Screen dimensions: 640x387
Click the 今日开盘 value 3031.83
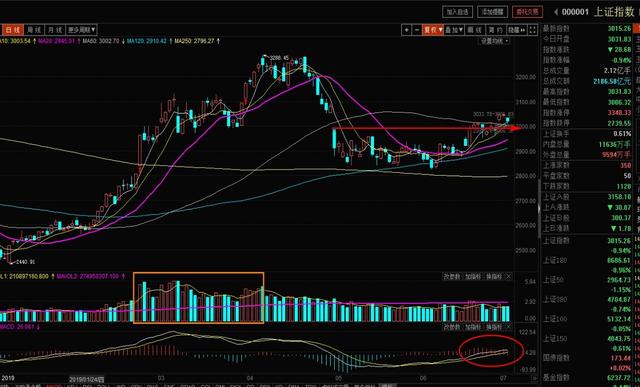[619, 39]
